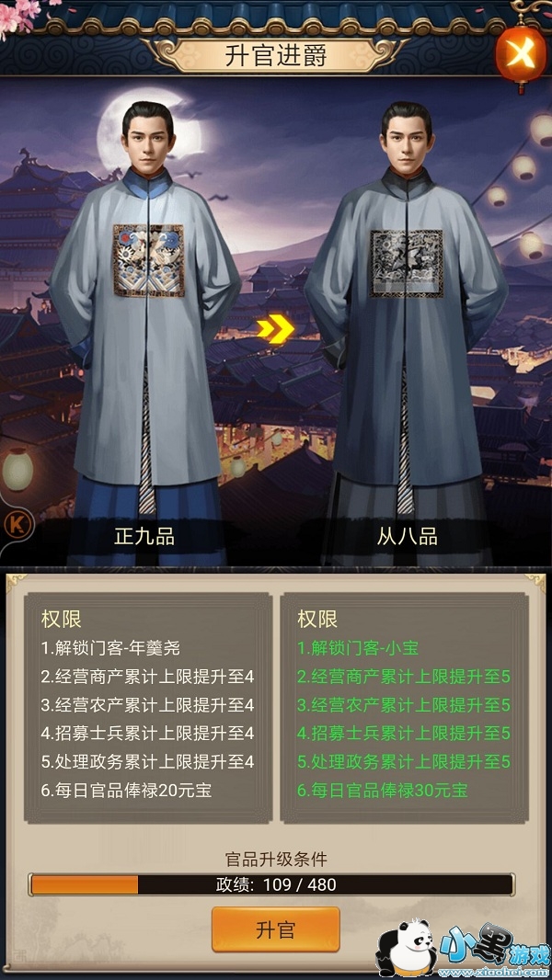Select the green 解锁门客-小宝 entry
The width and height of the screenshot is (552, 980).
[358, 648]
